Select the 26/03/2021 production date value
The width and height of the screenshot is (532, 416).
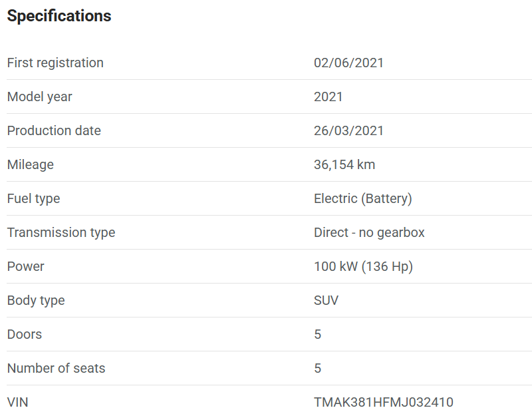click(x=348, y=130)
